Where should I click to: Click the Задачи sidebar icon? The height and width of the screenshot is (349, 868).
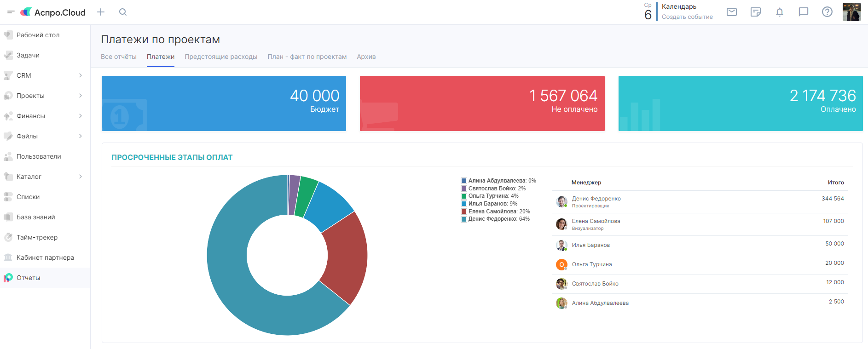[x=8, y=55]
